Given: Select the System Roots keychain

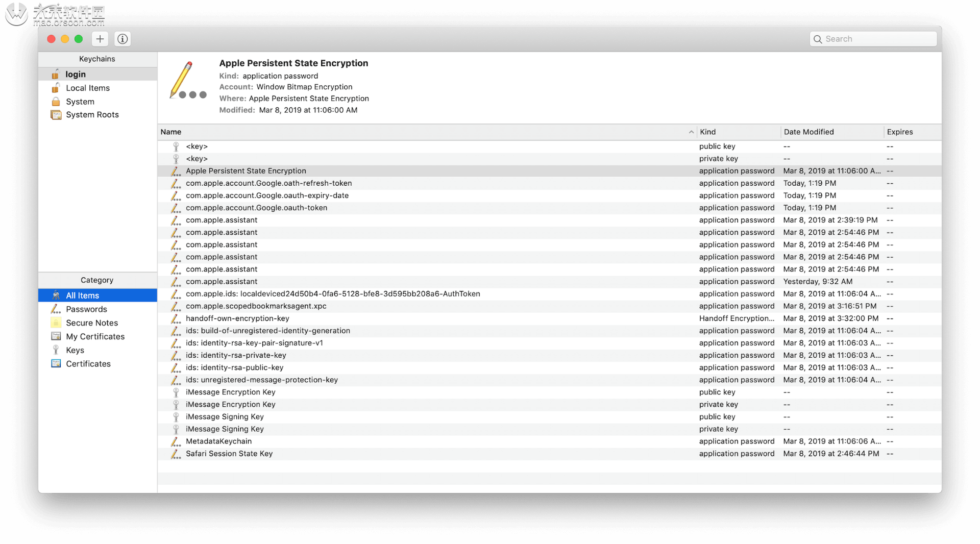Looking at the screenshot, I should point(97,115).
